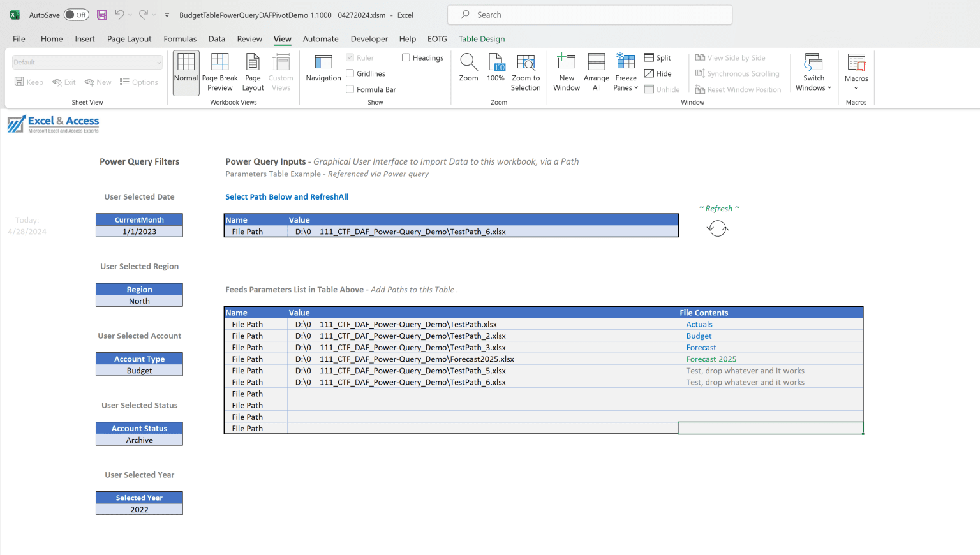Open a New Window of the workbook
Viewport: 980px width, 555px height.
coord(567,71)
